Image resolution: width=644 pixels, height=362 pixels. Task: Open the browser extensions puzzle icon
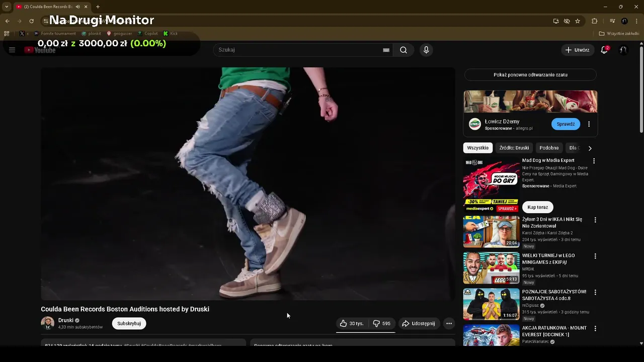coord(595,21)
